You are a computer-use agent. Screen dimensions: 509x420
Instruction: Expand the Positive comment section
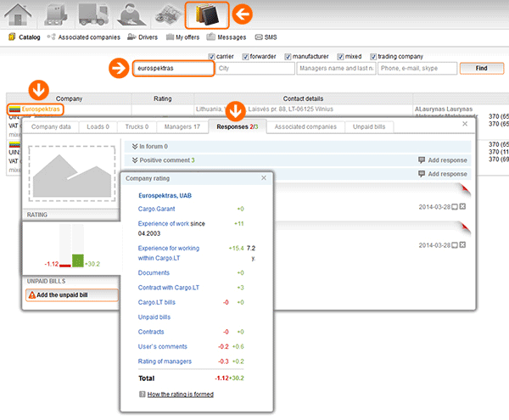166,160
